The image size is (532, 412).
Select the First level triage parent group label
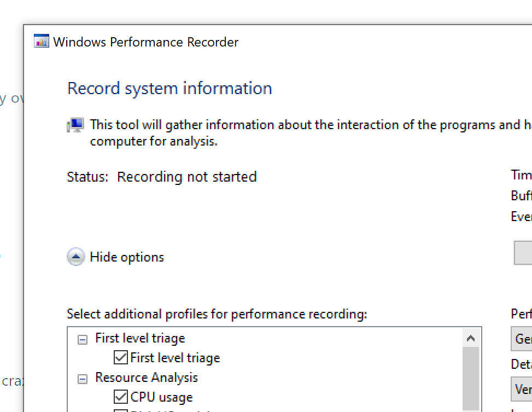click(x=140, y=338)
